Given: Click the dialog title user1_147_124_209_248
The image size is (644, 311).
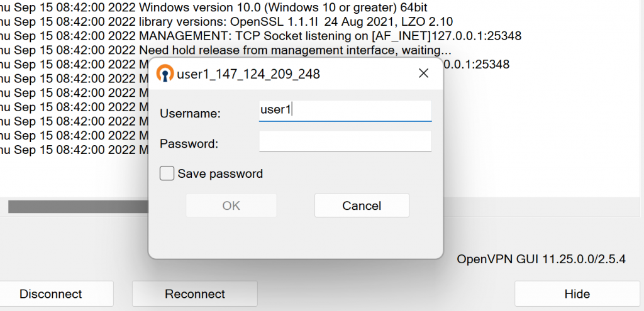Looking at the screenshot, I should [248, 74].
